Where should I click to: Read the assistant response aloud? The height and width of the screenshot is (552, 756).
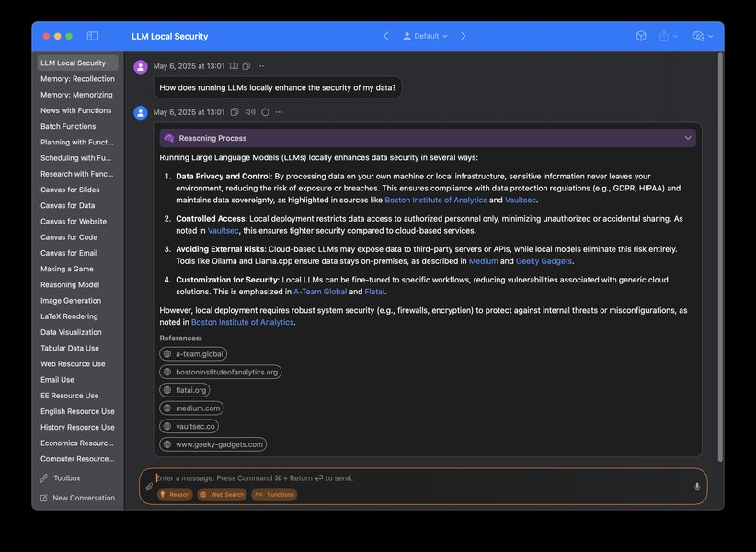250,112
